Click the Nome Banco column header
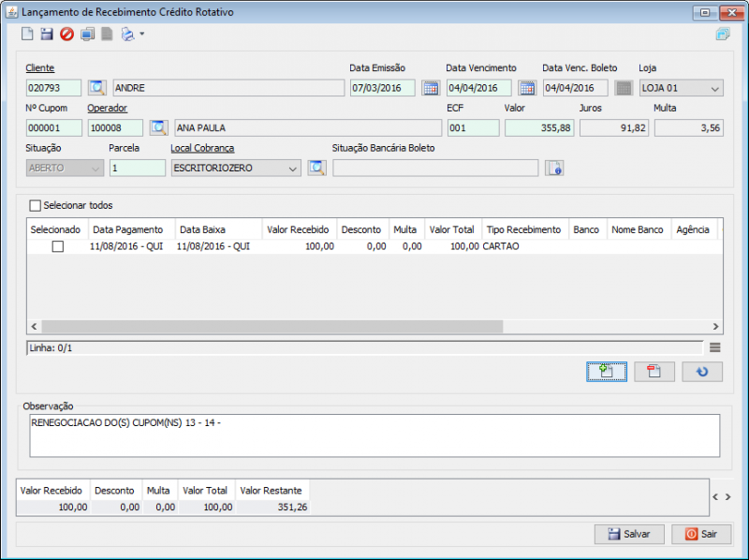 (639, 229)
